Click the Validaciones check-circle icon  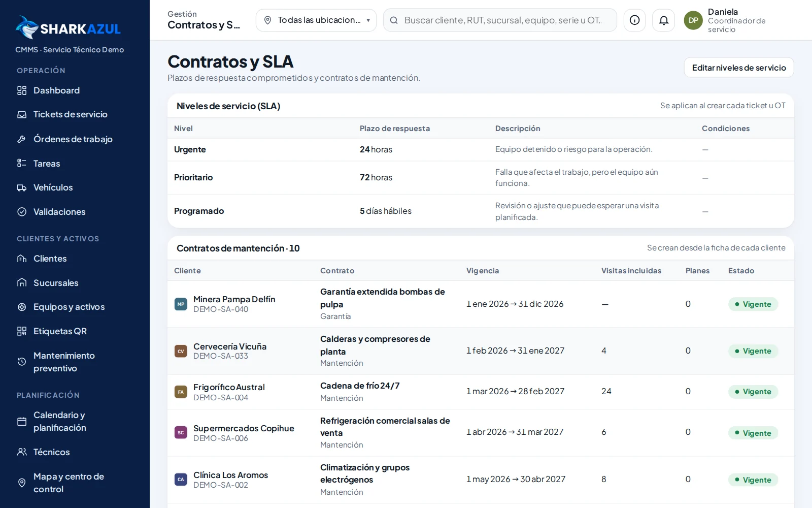22,212
